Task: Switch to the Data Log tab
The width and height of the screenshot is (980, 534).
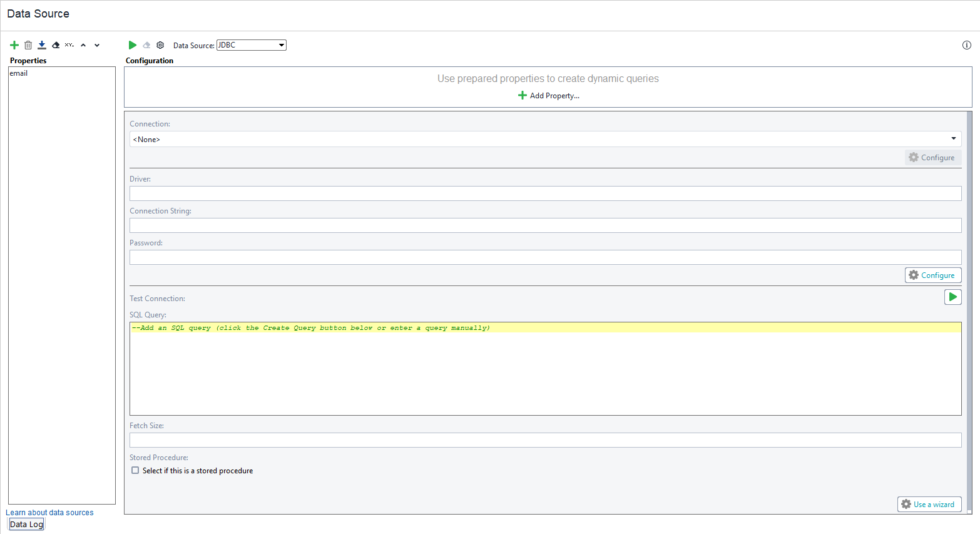Action: point(26,524)
